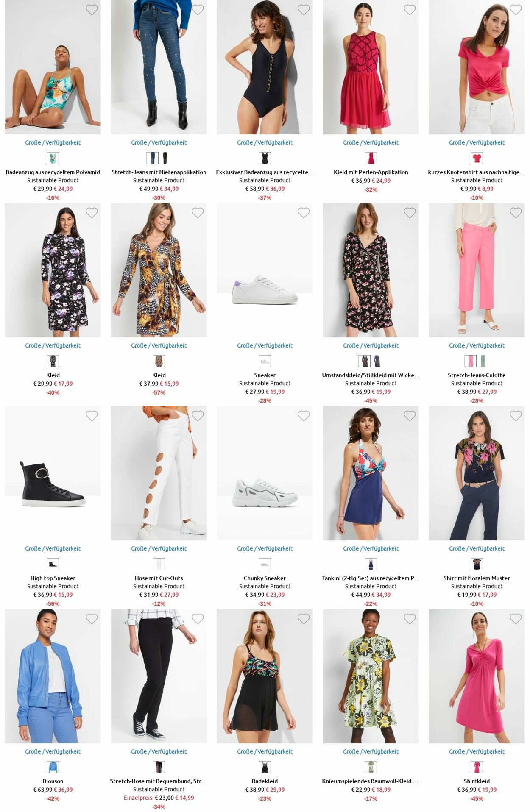Screen dimensions: 530x812
Task: Choose the green swatch of Stretch-Jeans-Culotte
Action: pos(483,361)
